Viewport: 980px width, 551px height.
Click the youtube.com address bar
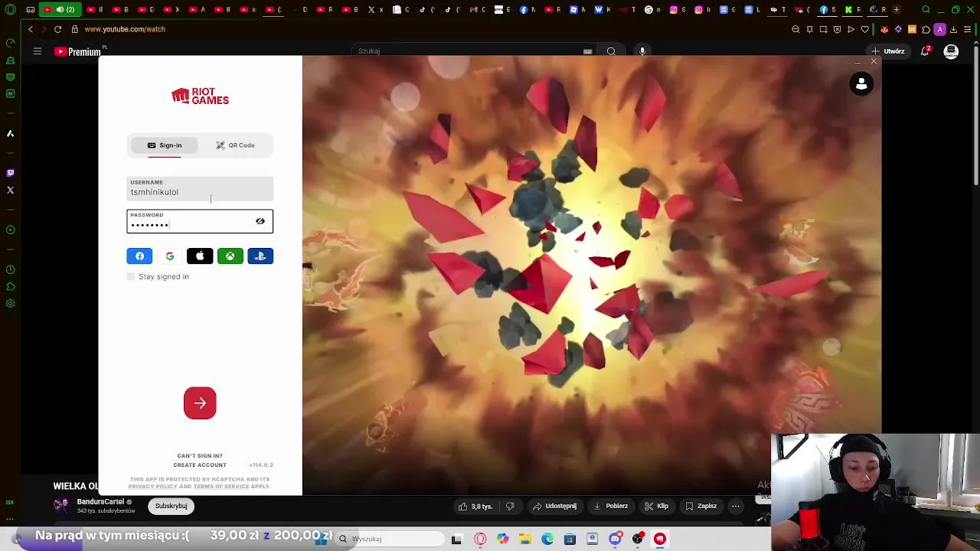click(x=125, y=29)
